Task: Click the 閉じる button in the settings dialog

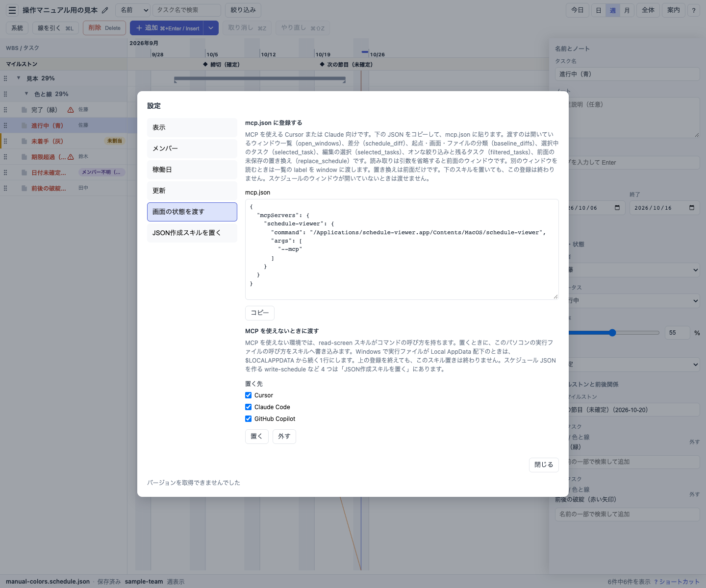Action: pyautogui.click(x=544, y=465)
